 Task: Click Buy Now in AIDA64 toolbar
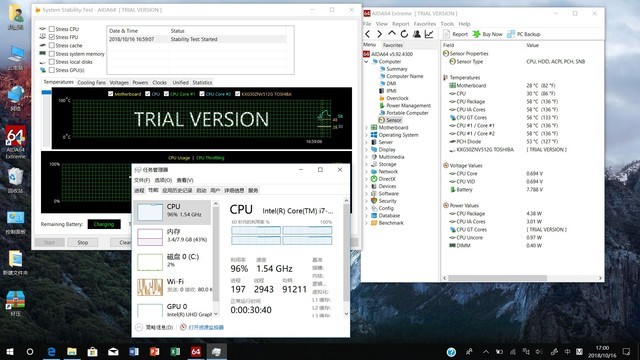[487, 34]
